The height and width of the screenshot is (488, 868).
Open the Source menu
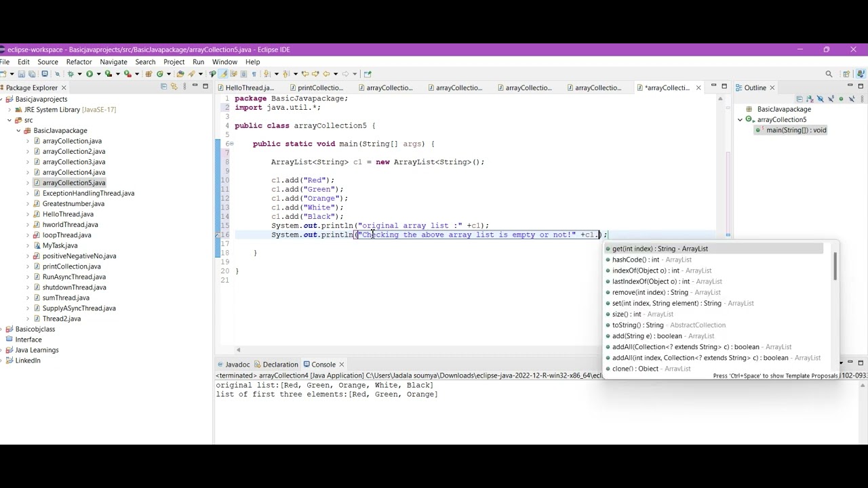pos(47,62)
